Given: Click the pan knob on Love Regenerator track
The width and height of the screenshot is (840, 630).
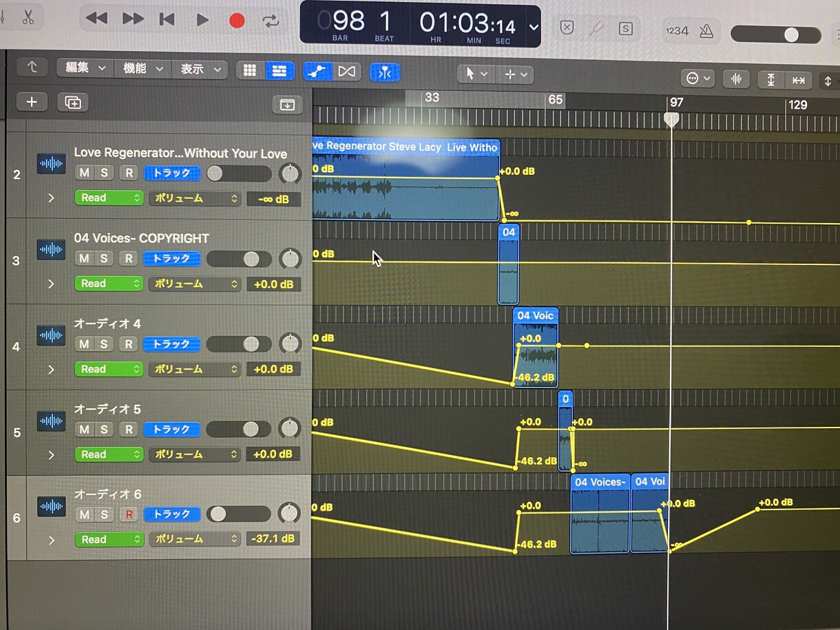Looking at the screenshot, I should coord(290,174).
